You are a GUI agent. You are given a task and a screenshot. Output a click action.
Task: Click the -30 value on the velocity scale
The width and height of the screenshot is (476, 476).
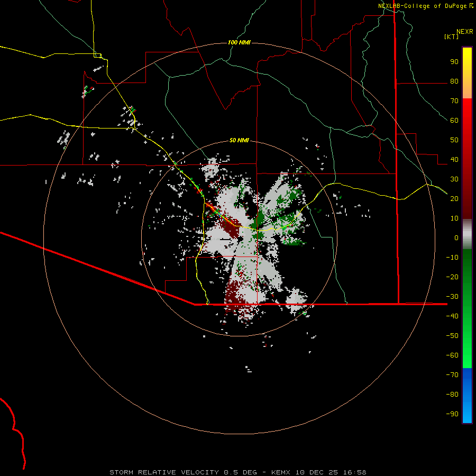[x=452, y=297]
